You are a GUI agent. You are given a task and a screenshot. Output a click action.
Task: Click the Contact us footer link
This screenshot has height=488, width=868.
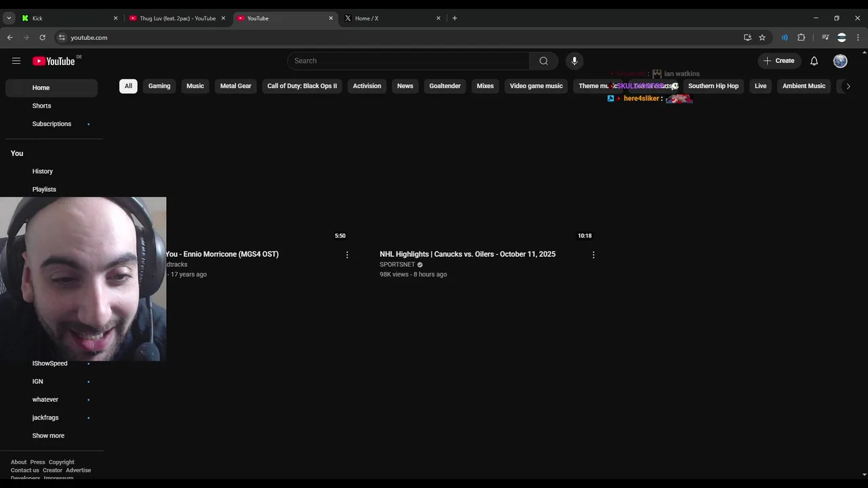coord(25,470)
